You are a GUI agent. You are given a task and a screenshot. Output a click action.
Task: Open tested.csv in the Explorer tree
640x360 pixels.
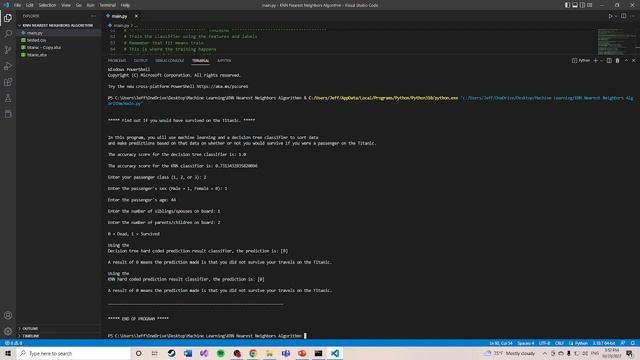pos(58,40)
